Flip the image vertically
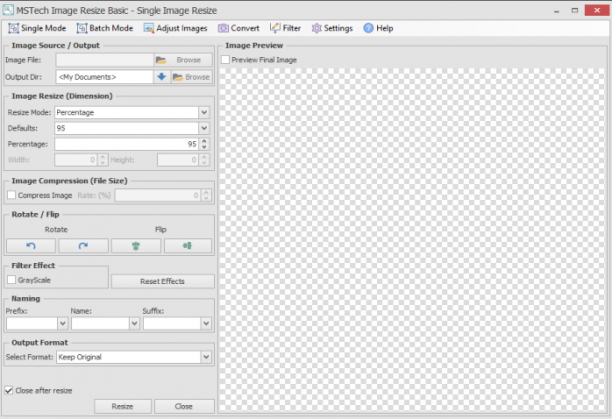612x419 pixels. point(136,246)
